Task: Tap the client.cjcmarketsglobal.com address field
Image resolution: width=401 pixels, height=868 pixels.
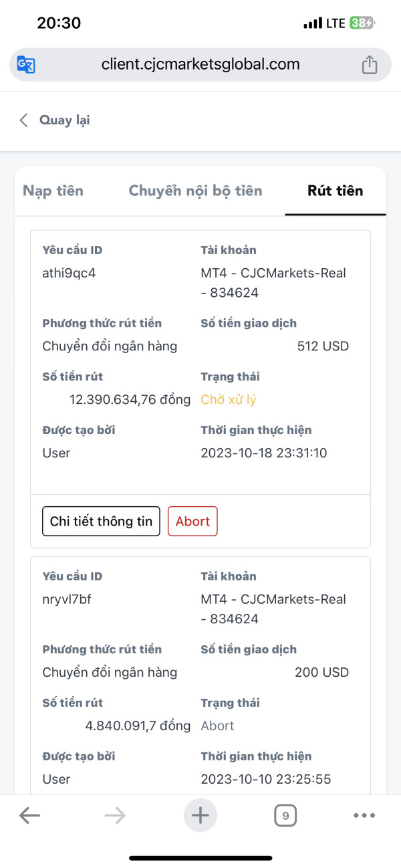Action: (200, 65)
